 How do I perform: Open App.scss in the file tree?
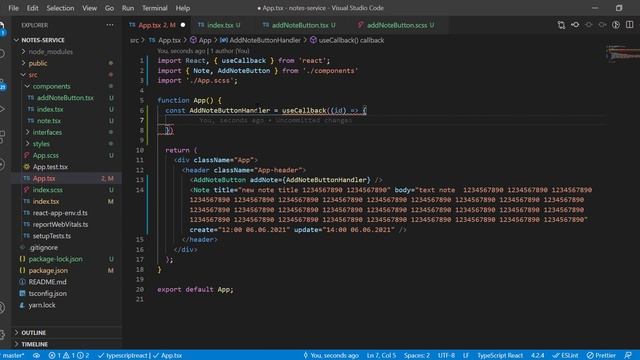67,156
